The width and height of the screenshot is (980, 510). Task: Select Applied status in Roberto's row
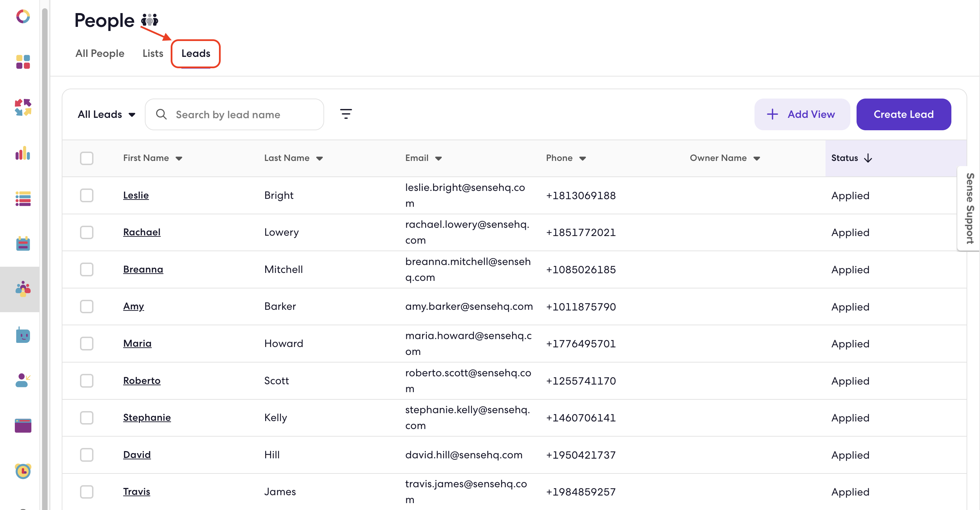coord(850,381)
